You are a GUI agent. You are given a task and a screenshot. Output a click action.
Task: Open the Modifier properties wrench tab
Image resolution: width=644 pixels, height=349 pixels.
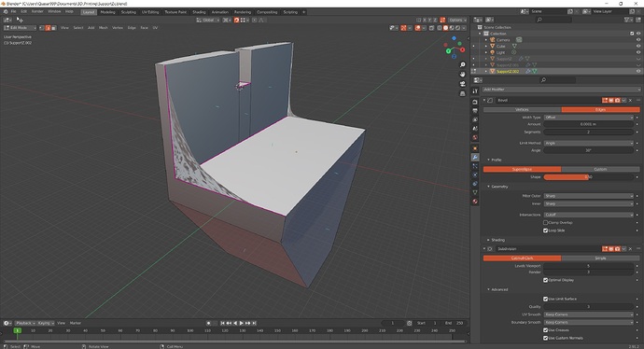475,158
